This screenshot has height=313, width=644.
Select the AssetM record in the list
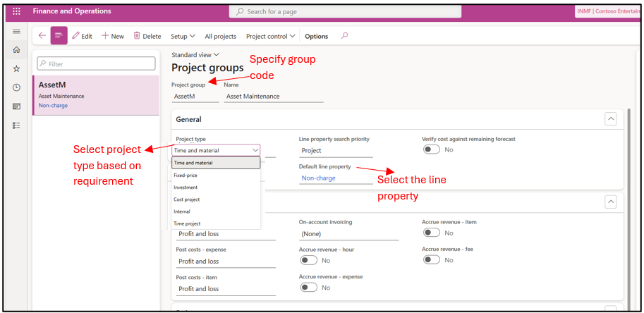(x=96, y=95)
